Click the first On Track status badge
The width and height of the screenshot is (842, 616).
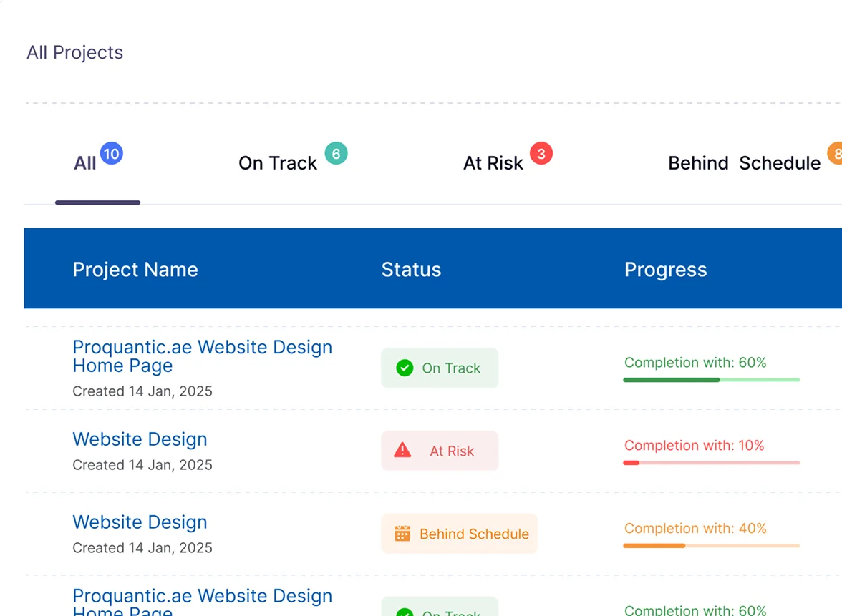(x=440, y=368)
